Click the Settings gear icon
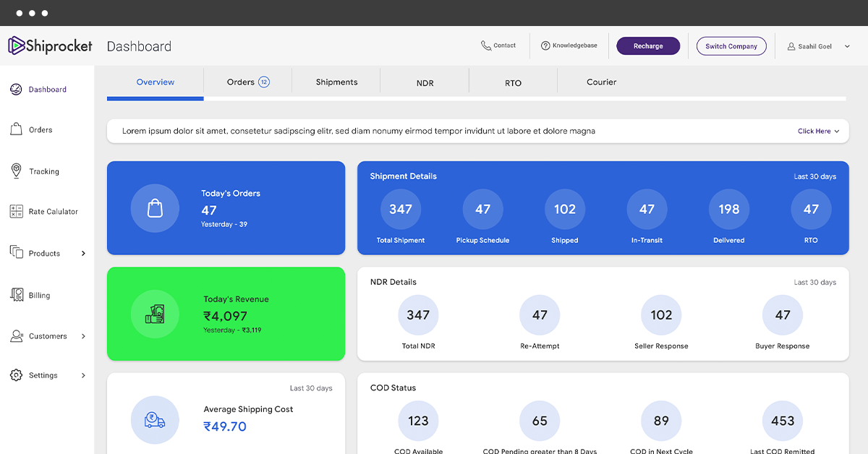The image size is (868, 454). (x=16, y=375)
